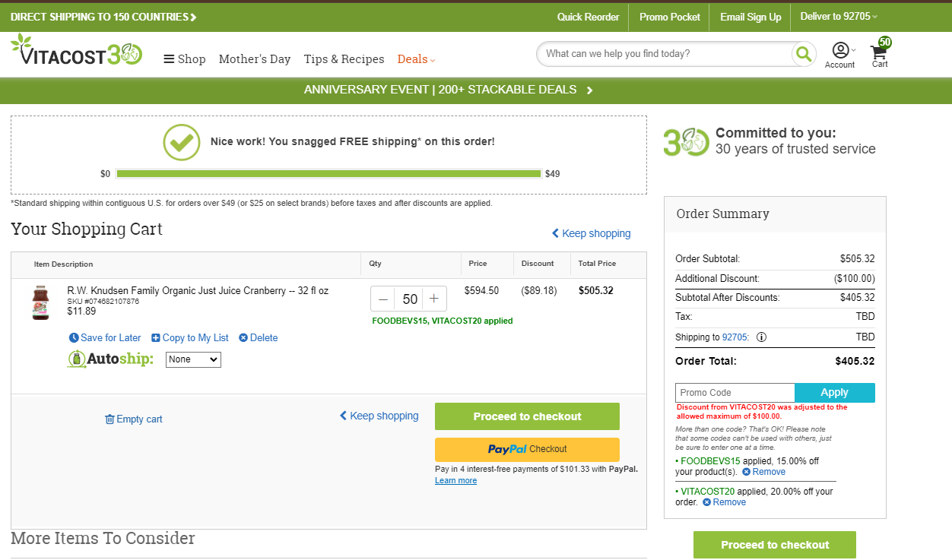The width and height of the screenshot is (952, 560).
Task: Open Email Sign Up in top bar
Action: point(750,17)
